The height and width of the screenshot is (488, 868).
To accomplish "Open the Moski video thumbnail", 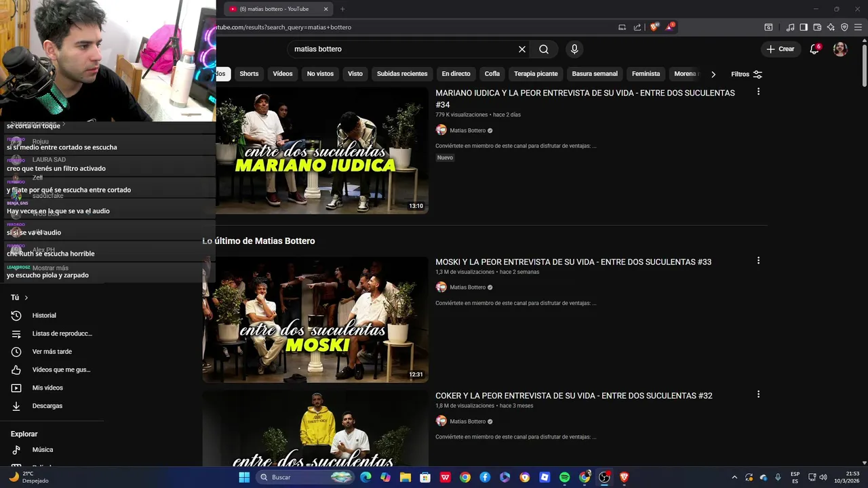I will point(315,319).
